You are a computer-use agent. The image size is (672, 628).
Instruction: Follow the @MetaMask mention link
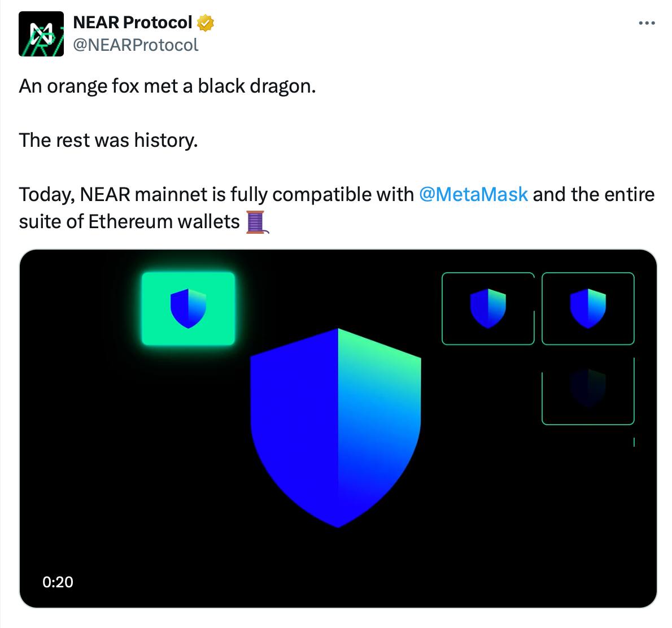(x=473, y=194)
